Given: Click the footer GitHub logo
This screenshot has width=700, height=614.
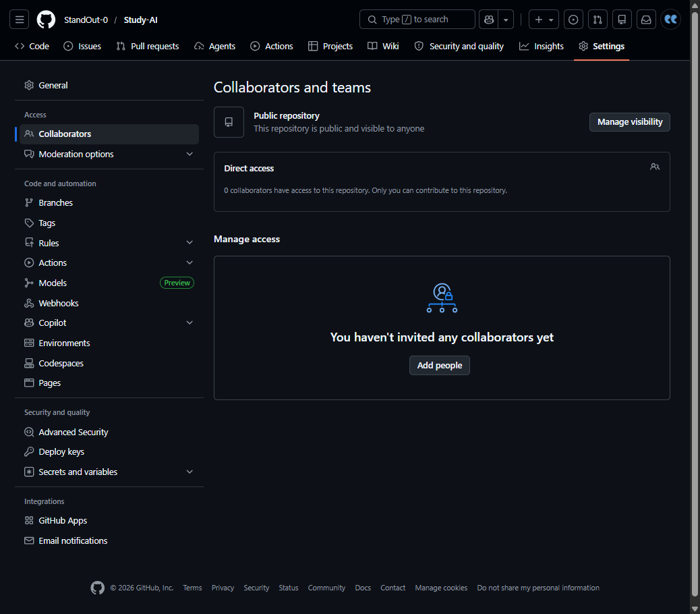Looking at the screenshot, I should 97,588.
